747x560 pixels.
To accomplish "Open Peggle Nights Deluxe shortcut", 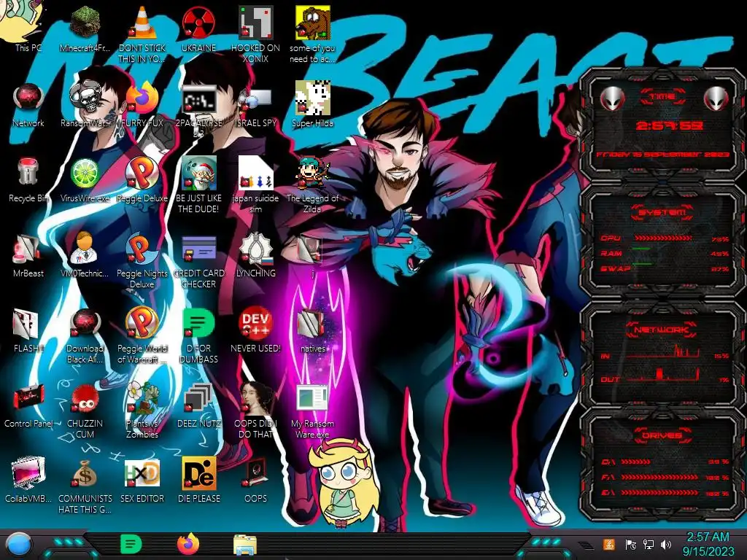I will point(142,249).
